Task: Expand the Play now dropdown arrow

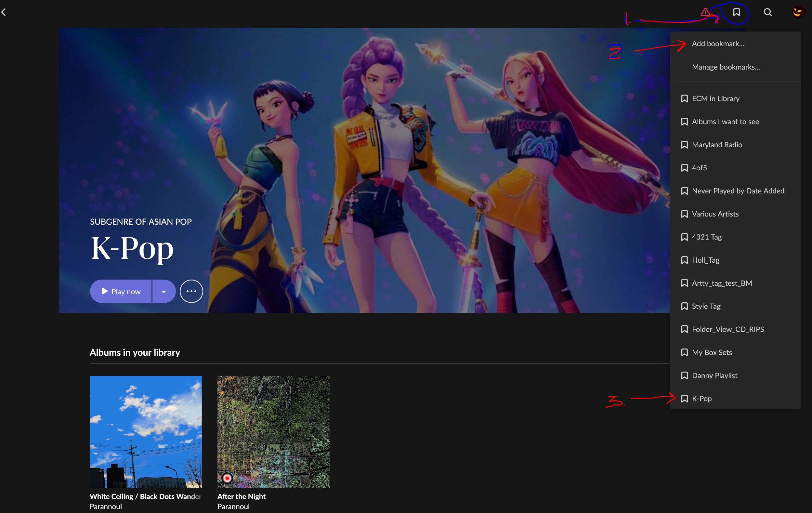Action: click(164, 291)
